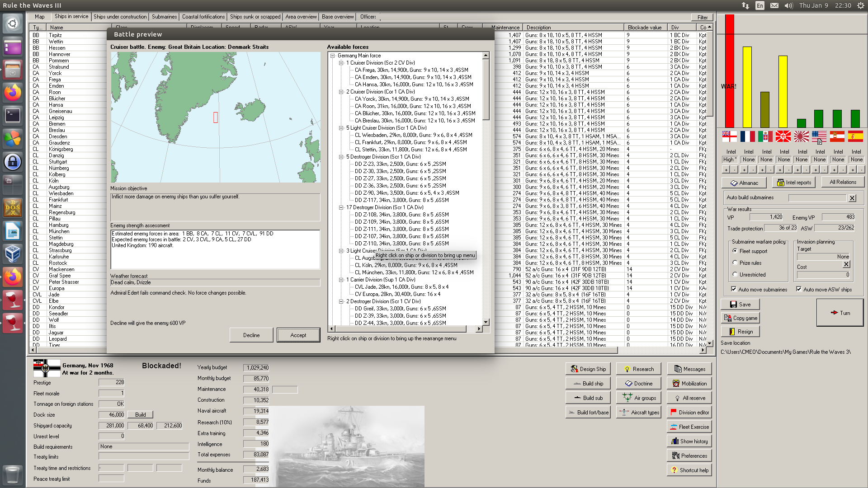Open the Design Ship tool
The width and height of the screenshot is (868, 488).
point(588,369)
